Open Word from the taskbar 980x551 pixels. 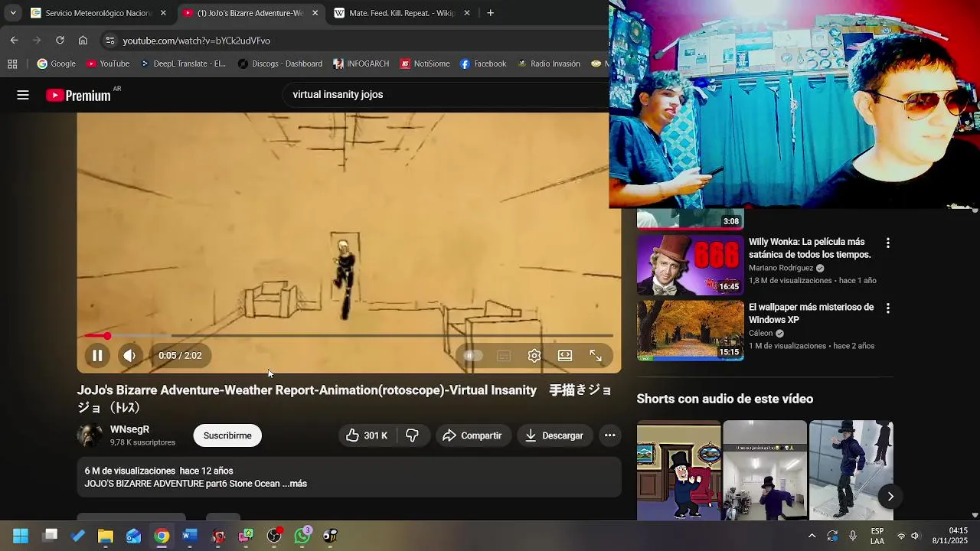[190, 536]
